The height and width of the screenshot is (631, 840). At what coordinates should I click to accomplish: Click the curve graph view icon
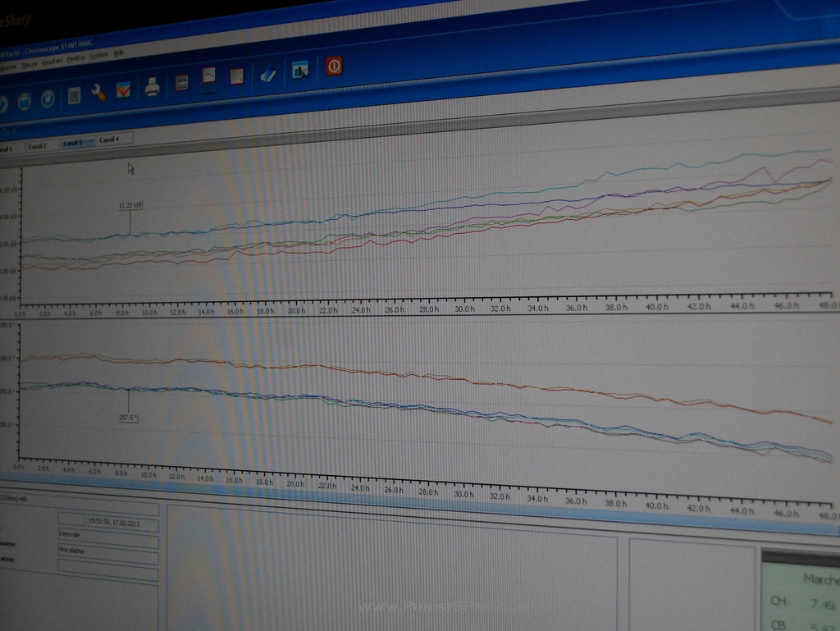(x=209, y=76)
